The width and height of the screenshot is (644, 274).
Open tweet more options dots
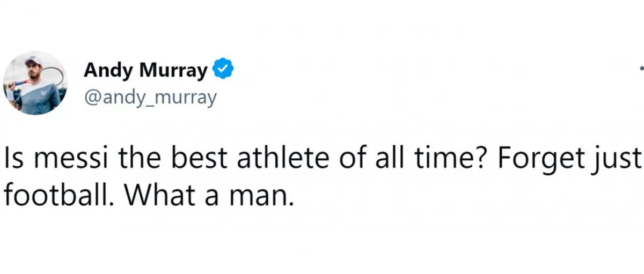[641, 69]
